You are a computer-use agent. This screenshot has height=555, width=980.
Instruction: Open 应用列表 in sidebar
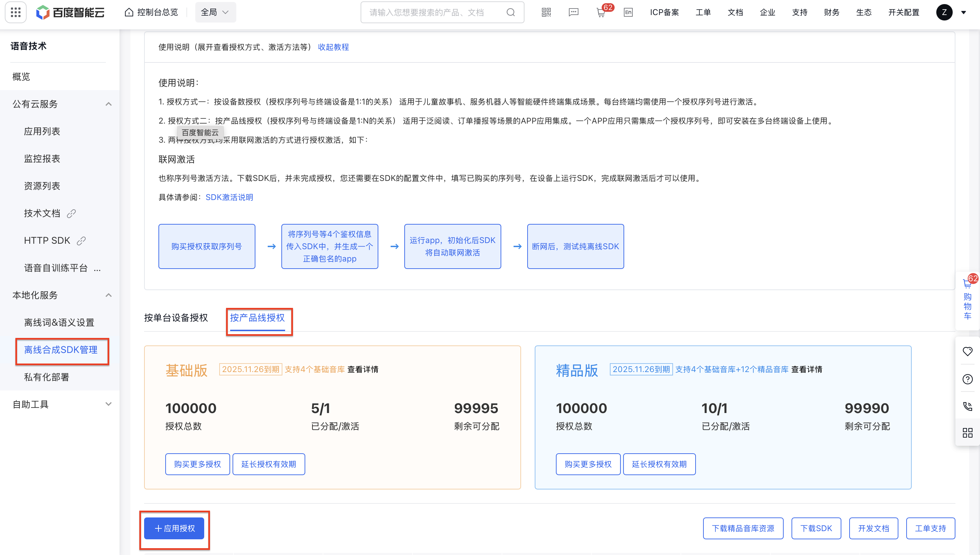click(42, 131)
